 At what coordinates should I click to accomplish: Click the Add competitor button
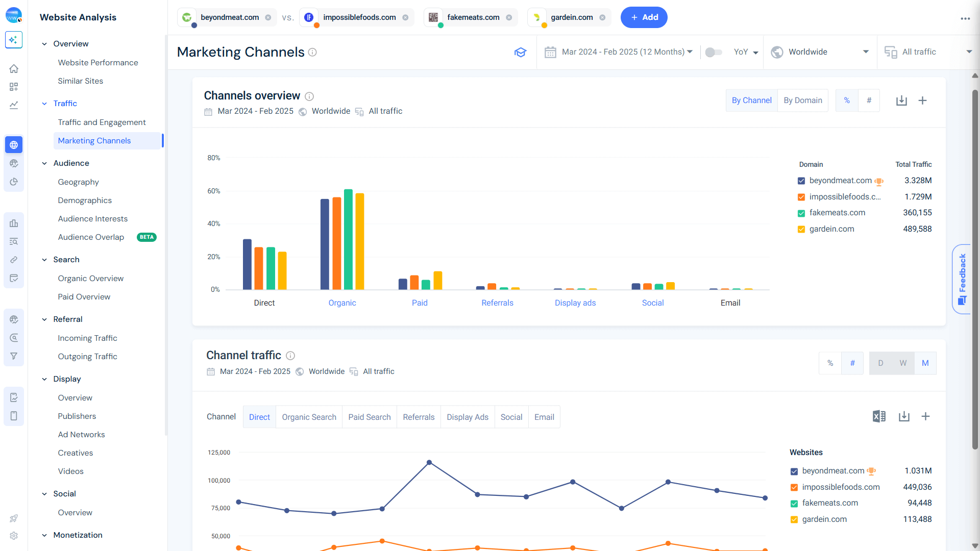tap(644, 17)
